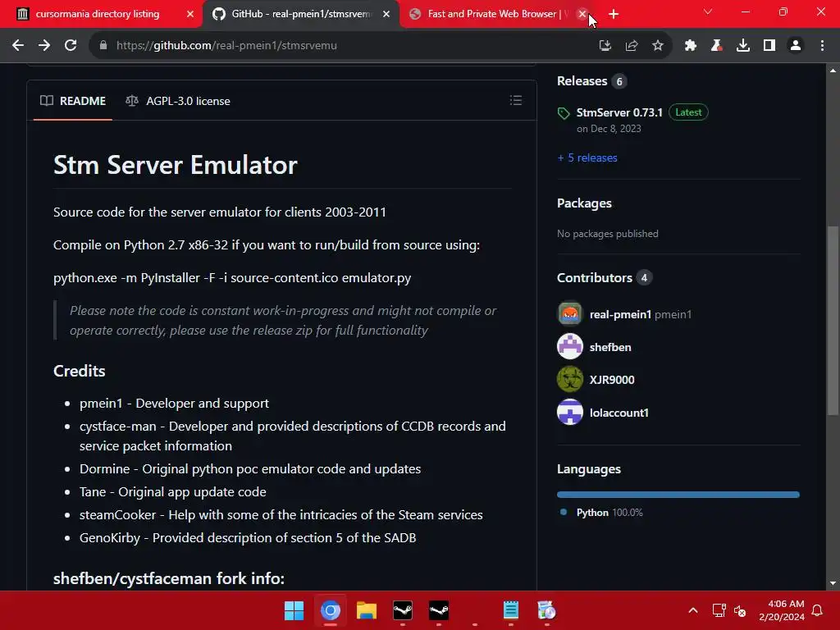Open the tab search dropdown chevron
Viewport: 840px width, 630px height.
(708, 11)
